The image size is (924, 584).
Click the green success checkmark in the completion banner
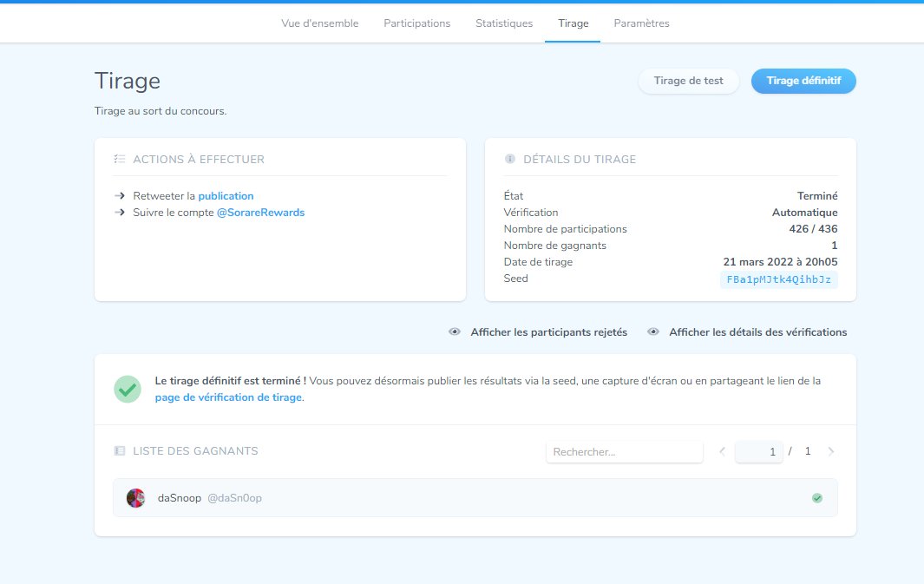tap(127, 389)
